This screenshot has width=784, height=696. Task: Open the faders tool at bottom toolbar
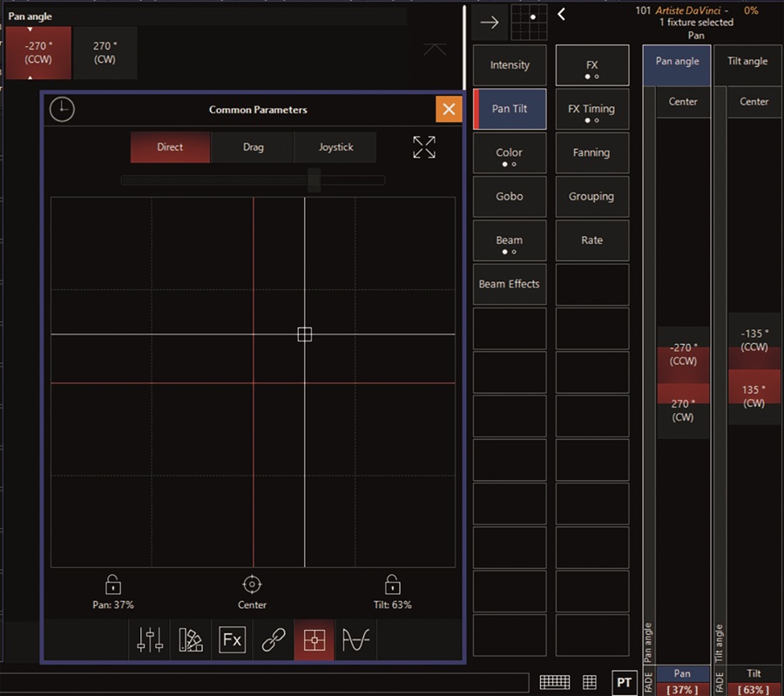pyautogui.click(x=150, y=640)
